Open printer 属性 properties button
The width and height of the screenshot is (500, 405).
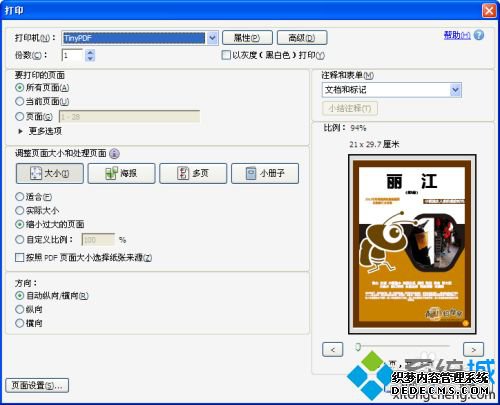pyautogui.click(x=247, y=38)
